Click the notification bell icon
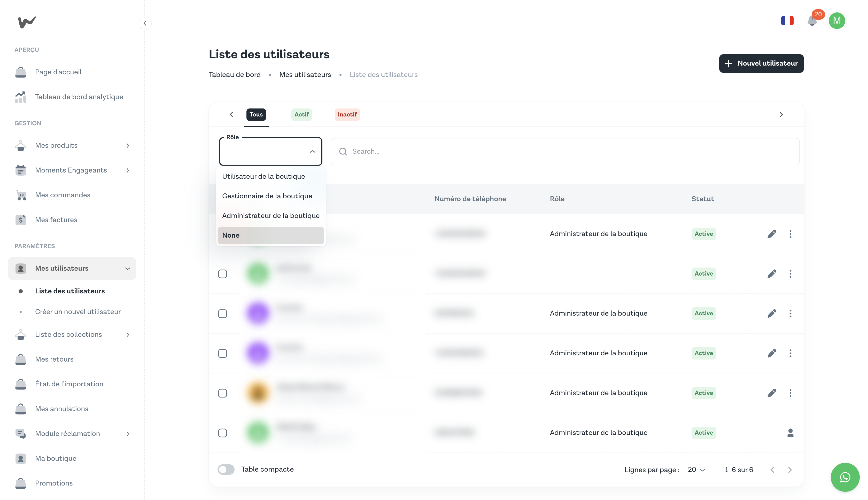Viewport: 868px width, 500px height. point(812,21)
